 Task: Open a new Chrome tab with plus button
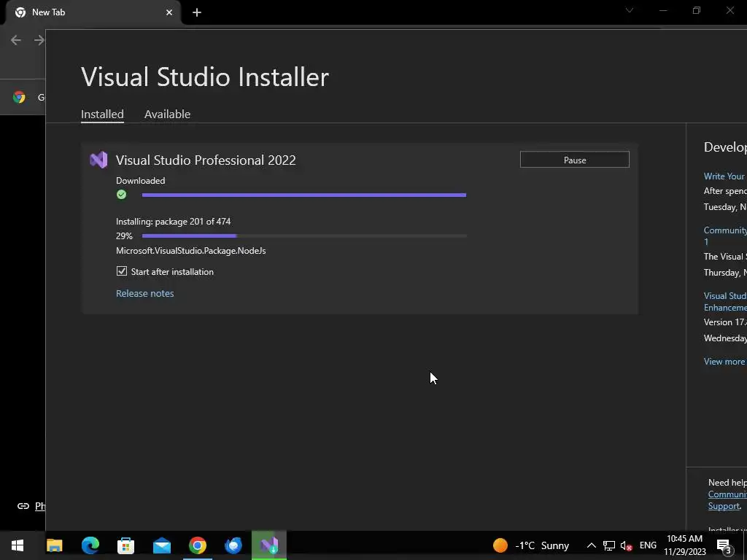click(x=197, y=12)
